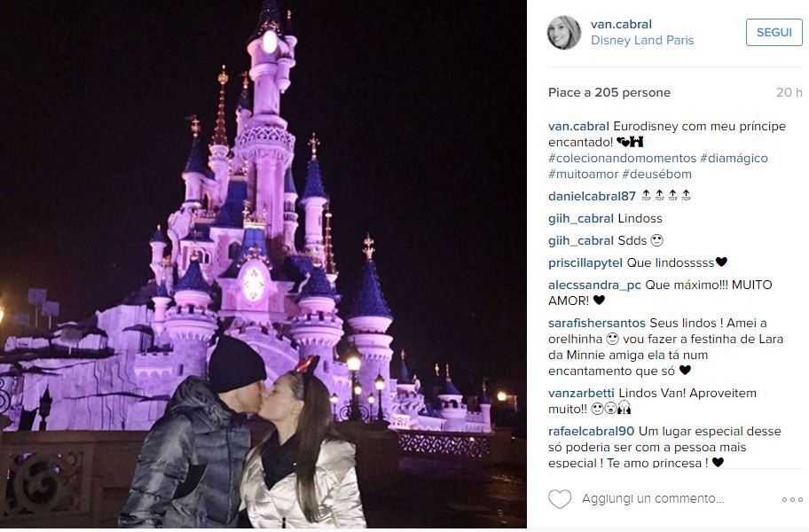Open van.cabral profile picture
The height and width of the screenshot is (532, 809).
point(564,33)
